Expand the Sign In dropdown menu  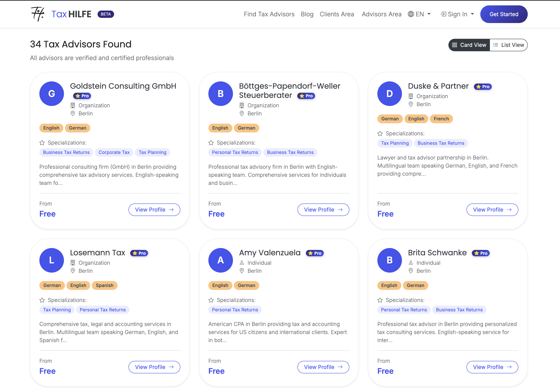pyautogui.click(x=457, y=14)
